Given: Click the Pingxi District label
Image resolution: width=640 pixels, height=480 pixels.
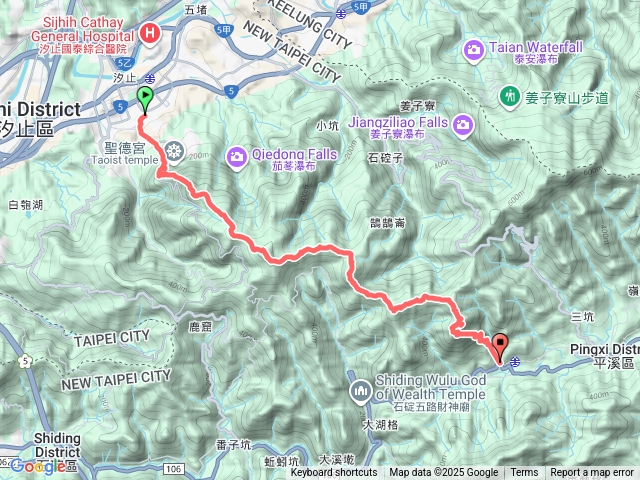Looking at the screenshot, I should [x=605, y=356].
